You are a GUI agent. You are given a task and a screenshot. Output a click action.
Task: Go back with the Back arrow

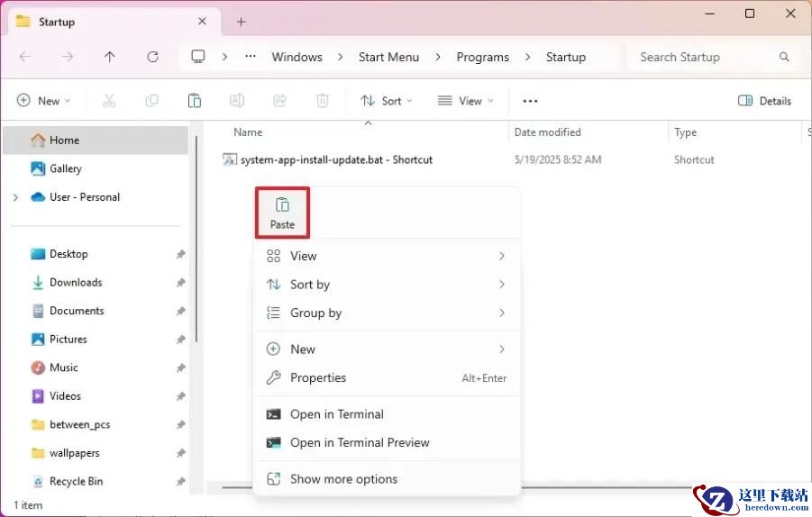pyautogui.click(x=25, y=57)
